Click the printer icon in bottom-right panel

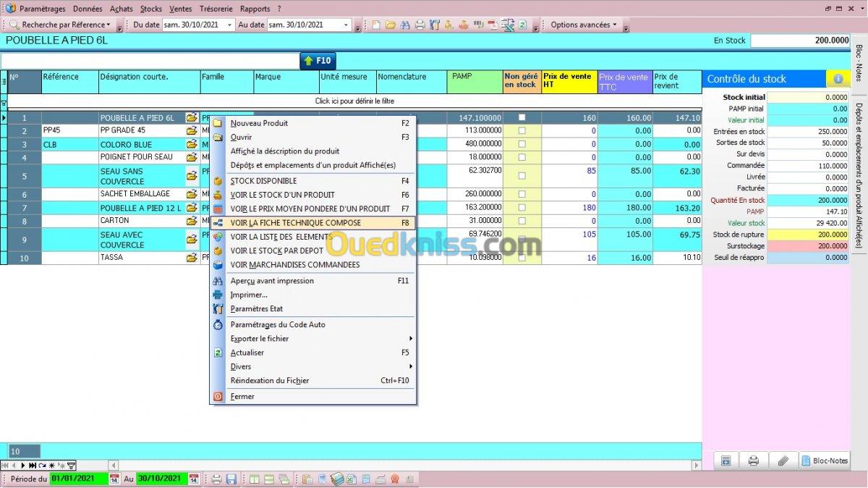[753, 460]
